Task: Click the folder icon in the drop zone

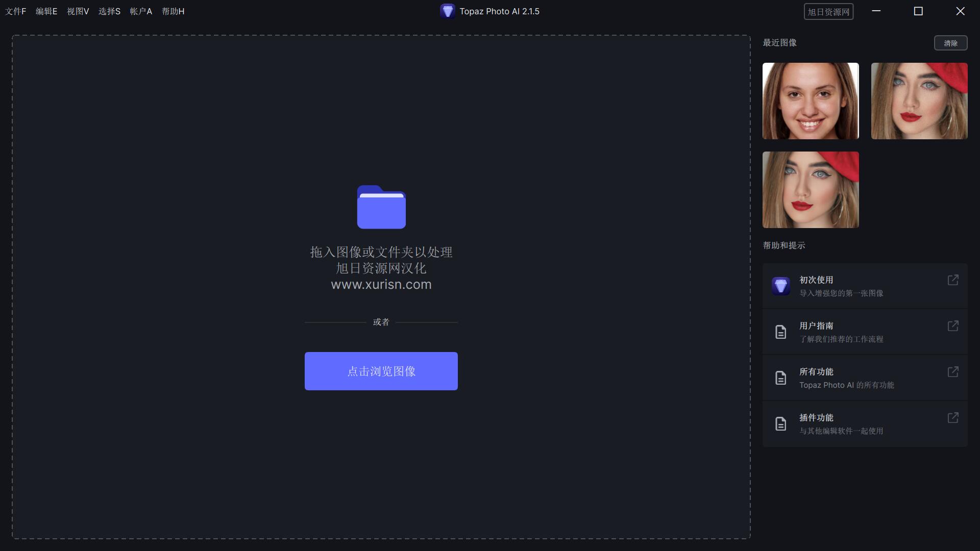Action: [x=381, y=207]
